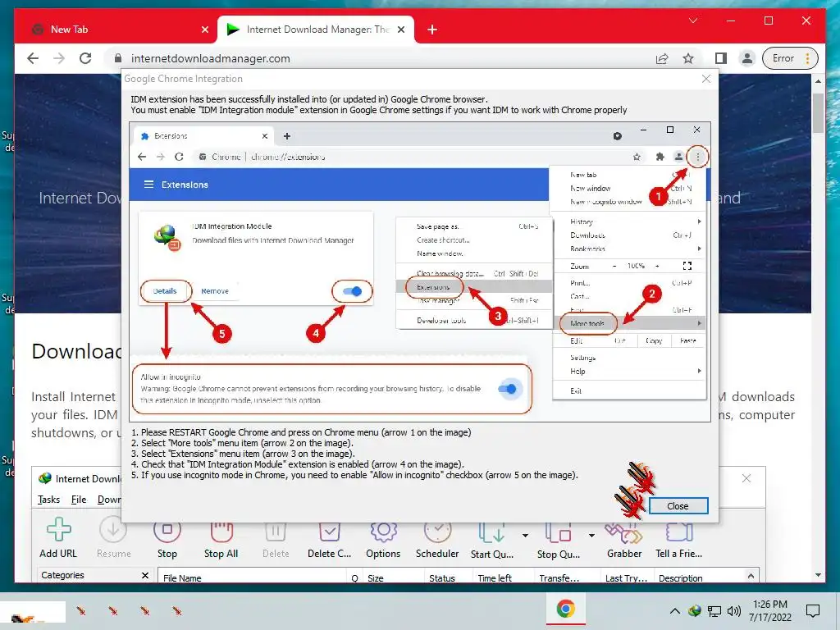Viewport: 840px width, 630px height.
Task: Click the Chrome icon on the taskbar
Action: click(x=566, y=609)
